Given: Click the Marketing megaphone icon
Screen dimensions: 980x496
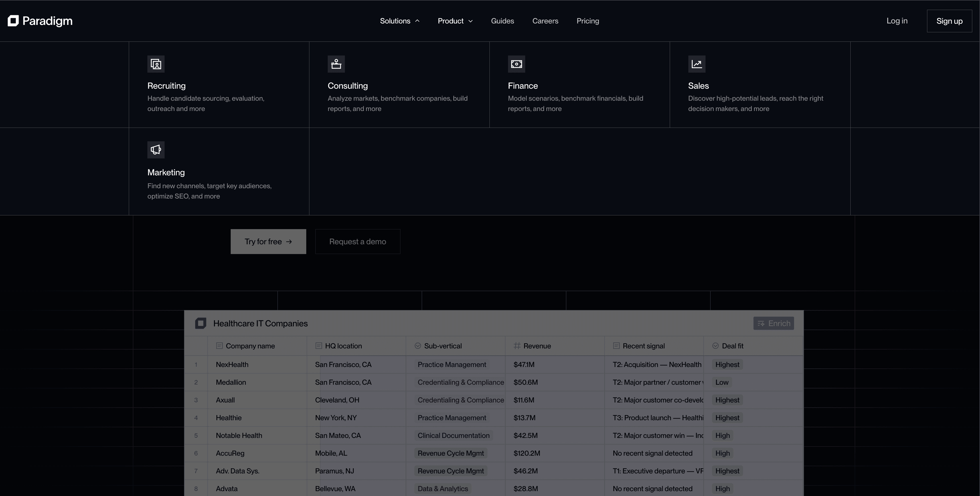Looking at the screenshot, I should pos(156,150).
